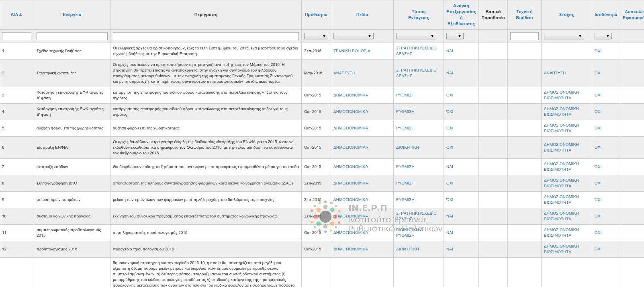The width and height of the screenshot is (644, 287).
Task: Click the ΝΑΙ link in row 1
Action: [450, 51]
